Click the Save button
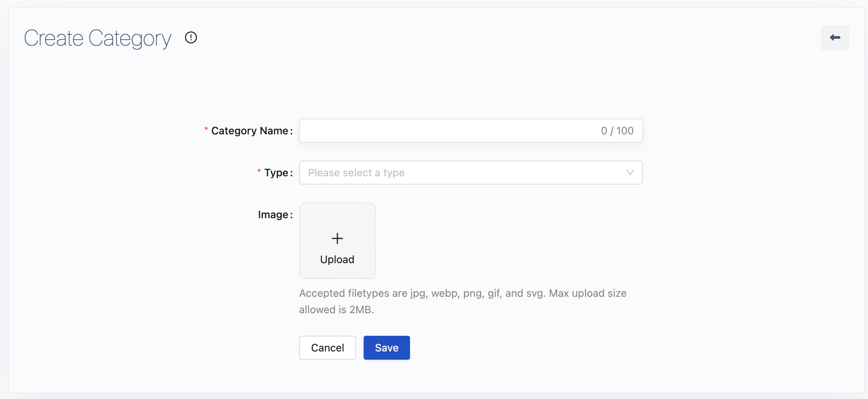Image resolution: width=868 pixels, height=399 pixels. tap(386, 348)
